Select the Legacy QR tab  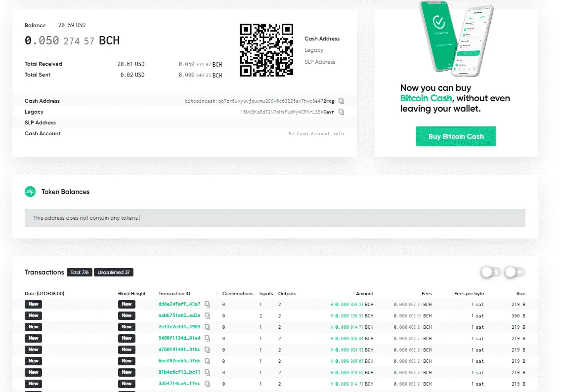point(314,50)
